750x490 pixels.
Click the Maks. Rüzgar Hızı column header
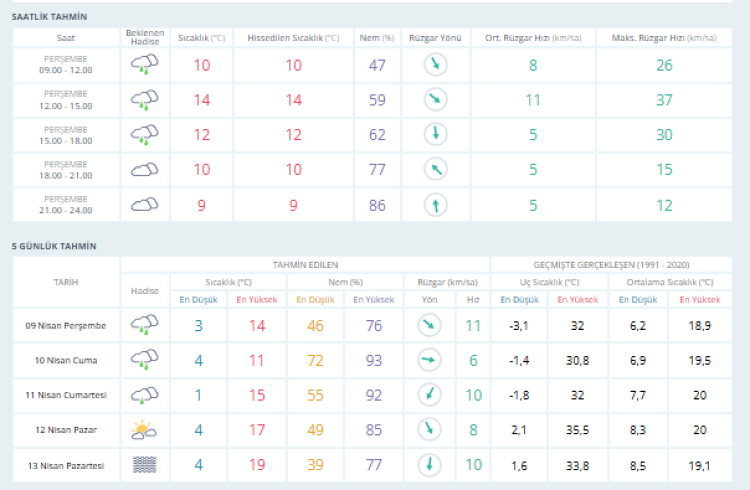(663, 37)
